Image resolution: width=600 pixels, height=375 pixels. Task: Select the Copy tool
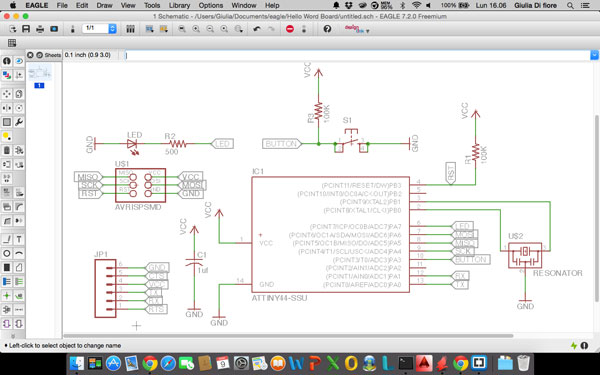(19, 94)
